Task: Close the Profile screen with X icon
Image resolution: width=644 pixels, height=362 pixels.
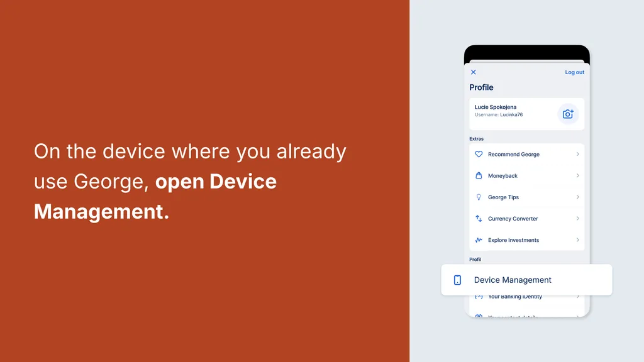Action: (x=473, y=72)
